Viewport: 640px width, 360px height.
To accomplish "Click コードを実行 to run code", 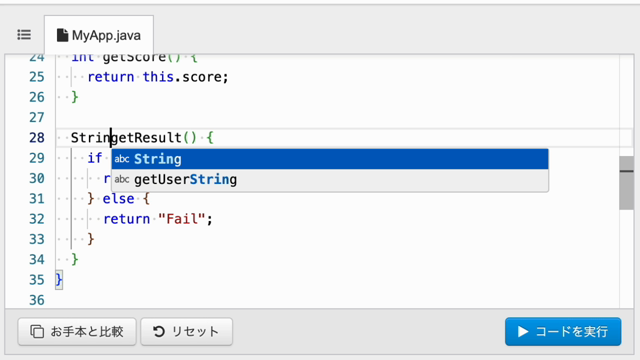I will tap(563, 331).
